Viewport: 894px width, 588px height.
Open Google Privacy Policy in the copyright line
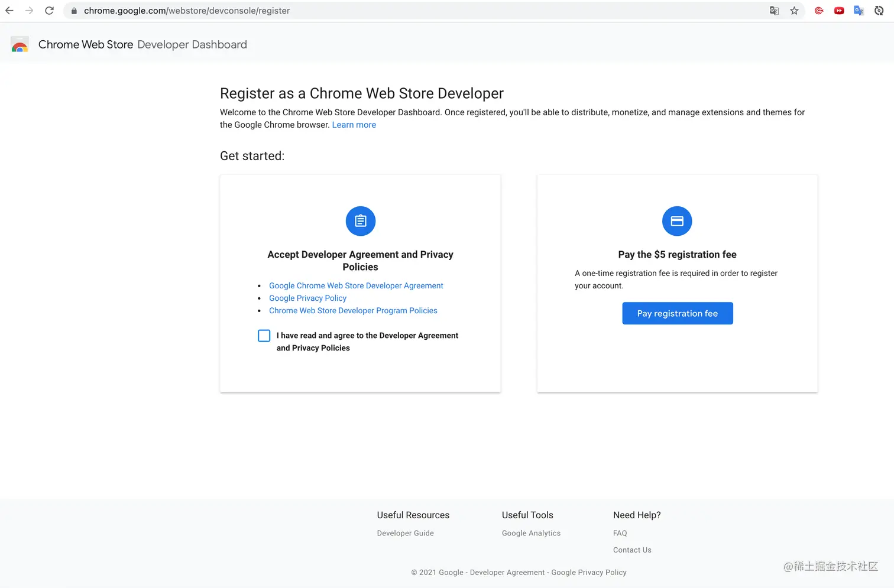point(589,572)
